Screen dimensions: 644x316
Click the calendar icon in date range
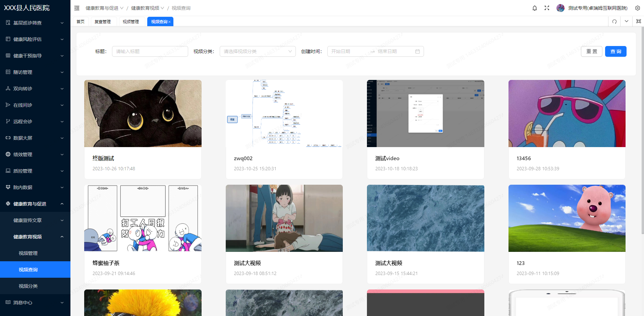coord(418,51)
